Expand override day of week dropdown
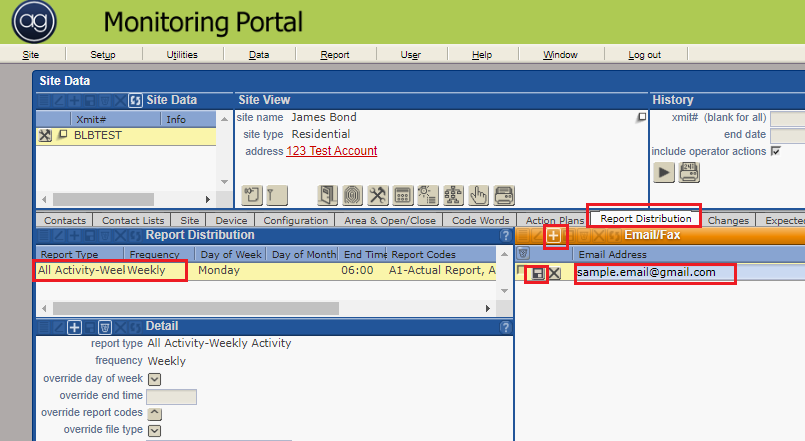 click(x=155, y=379)
